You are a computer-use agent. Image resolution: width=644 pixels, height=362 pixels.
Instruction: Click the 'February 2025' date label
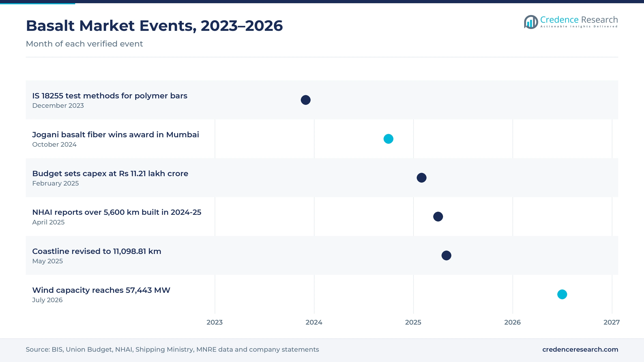56,183
